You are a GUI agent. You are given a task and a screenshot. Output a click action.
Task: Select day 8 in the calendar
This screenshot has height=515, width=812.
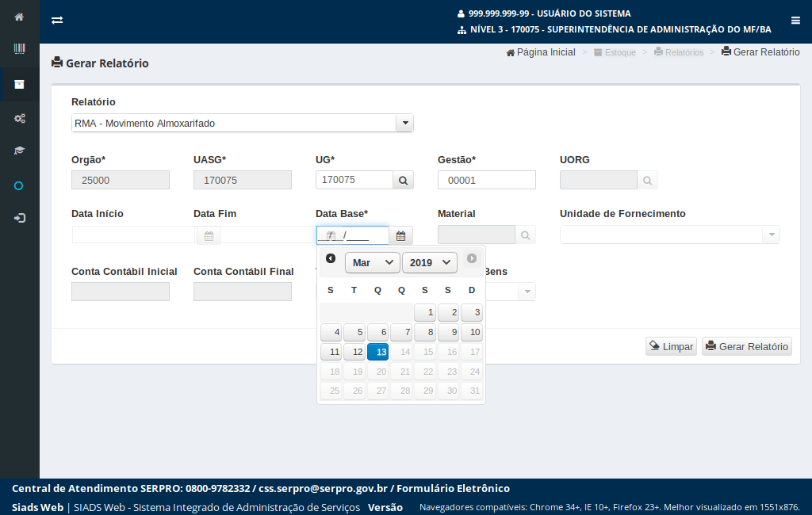click(x=425, y=332)
